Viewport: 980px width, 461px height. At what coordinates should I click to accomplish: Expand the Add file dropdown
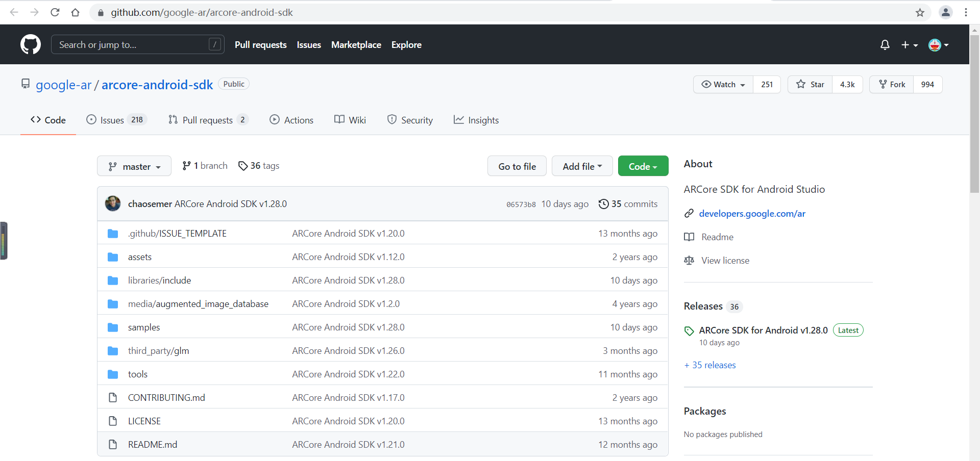(x=582, y=166)
